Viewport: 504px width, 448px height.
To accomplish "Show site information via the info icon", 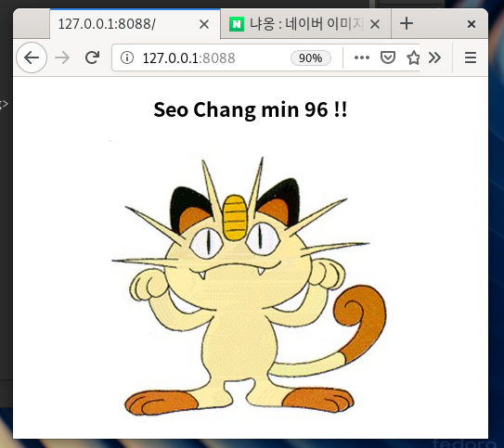I will pos(127,58).
